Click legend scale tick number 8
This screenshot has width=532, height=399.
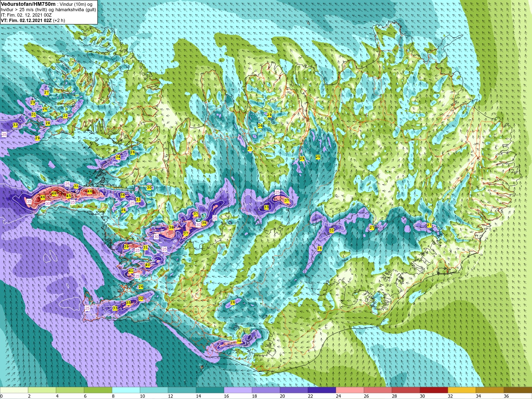pyautogui.click(x=113, y=396)
